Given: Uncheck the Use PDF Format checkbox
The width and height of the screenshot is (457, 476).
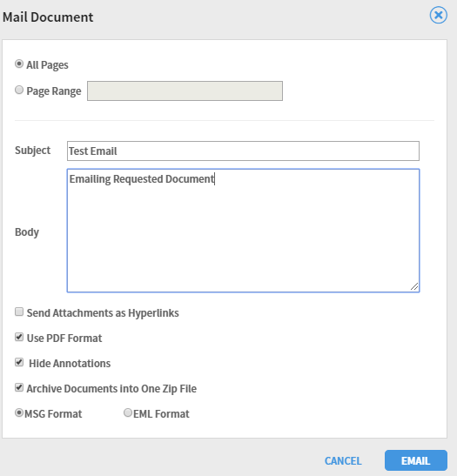Looking at the screenshot, I should [19, 337].
